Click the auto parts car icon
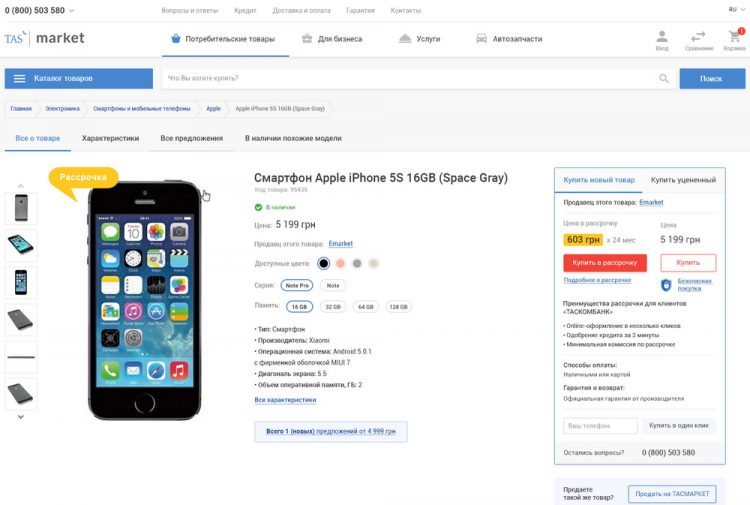Screen dimensions: 750x505 [481, 39]
